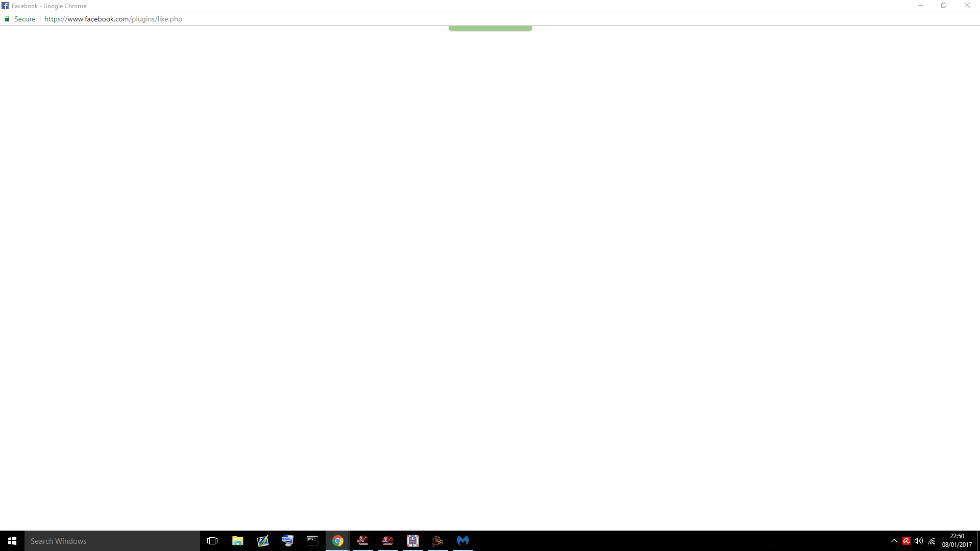Open the On-Screen Keyboard taskbar icon
The height and width of the screenshot is (551, 980).
click(287, 540)
